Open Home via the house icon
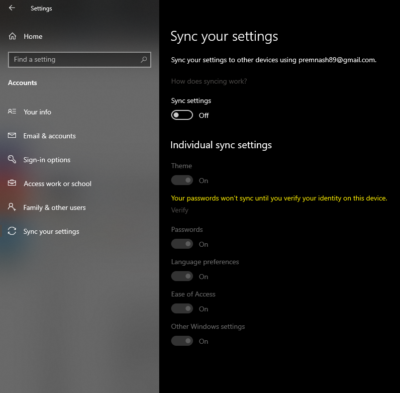Viewport: 400px width, 393px height. click(x=12, y=36)
